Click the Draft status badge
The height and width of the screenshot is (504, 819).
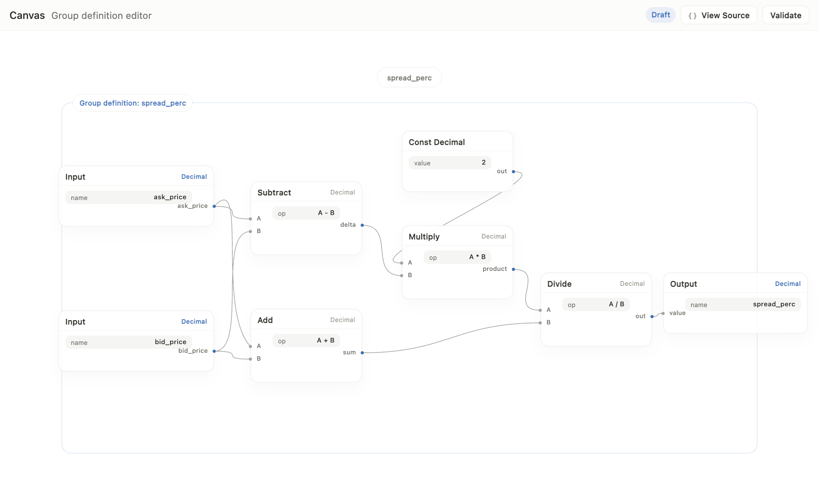660,15
